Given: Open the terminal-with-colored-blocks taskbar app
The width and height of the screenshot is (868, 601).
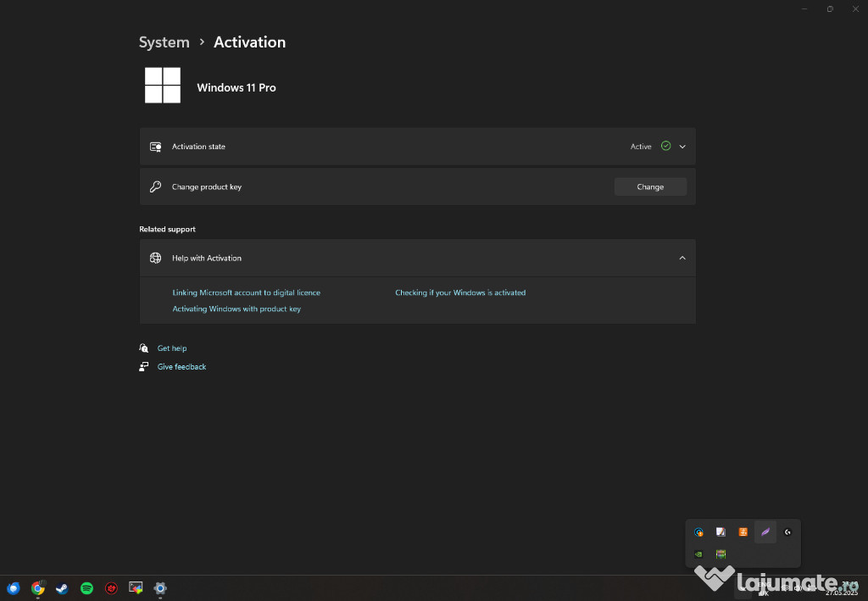Looking at the screenshot, I should (136, 587).
